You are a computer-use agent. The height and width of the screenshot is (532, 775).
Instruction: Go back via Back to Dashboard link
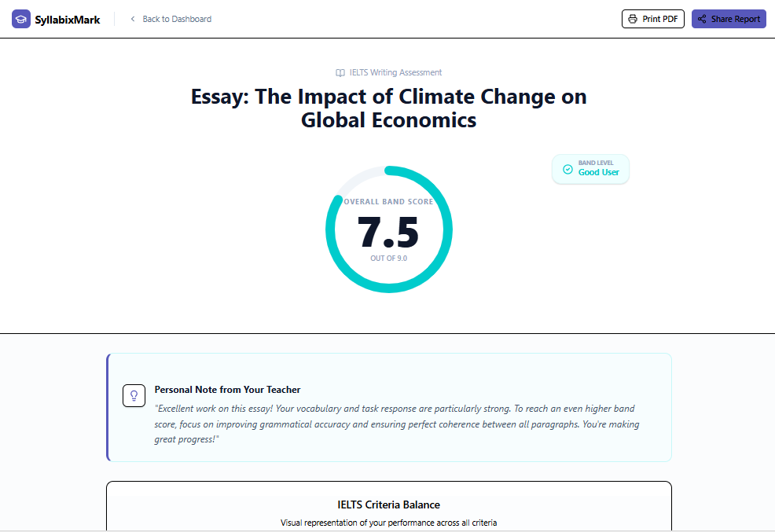pyautogui.click(x=177, y=19)
